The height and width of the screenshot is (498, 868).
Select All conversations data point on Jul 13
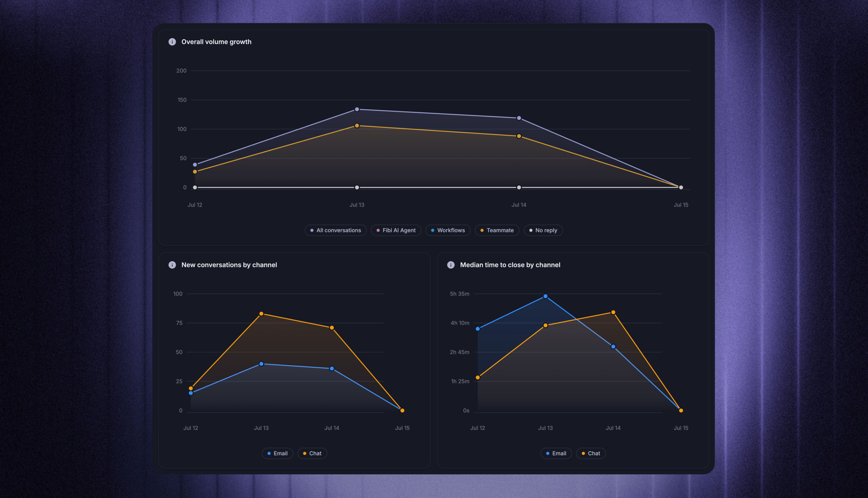pos(357,109)
